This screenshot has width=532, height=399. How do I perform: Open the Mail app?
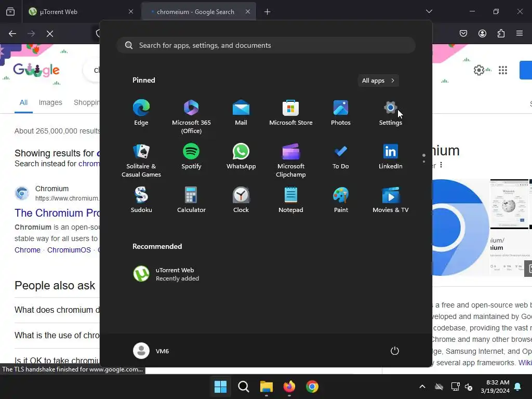pos(241,113)
